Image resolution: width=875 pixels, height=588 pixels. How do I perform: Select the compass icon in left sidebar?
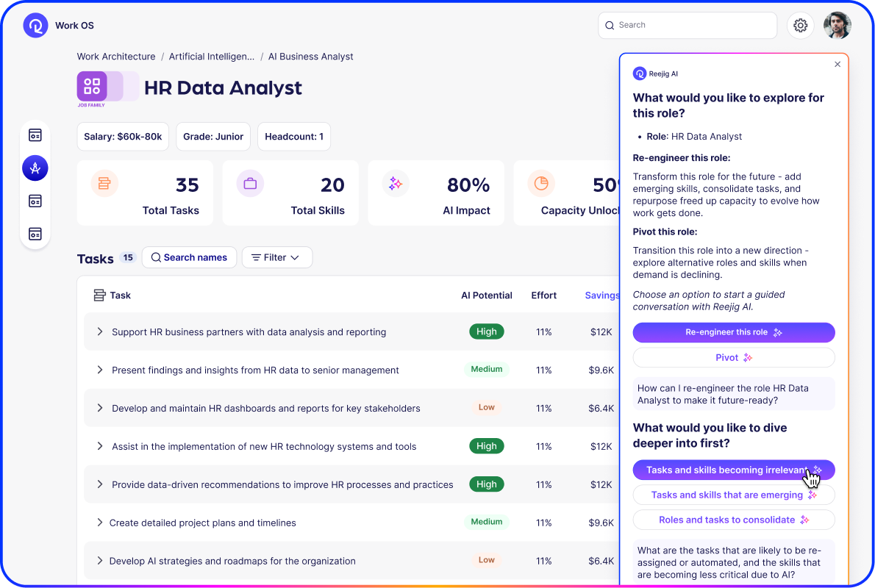point(35,168)
